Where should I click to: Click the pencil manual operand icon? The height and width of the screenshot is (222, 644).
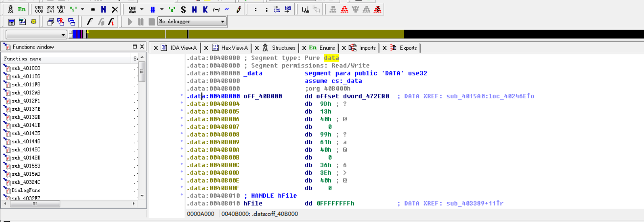click(x=238, y=9)
